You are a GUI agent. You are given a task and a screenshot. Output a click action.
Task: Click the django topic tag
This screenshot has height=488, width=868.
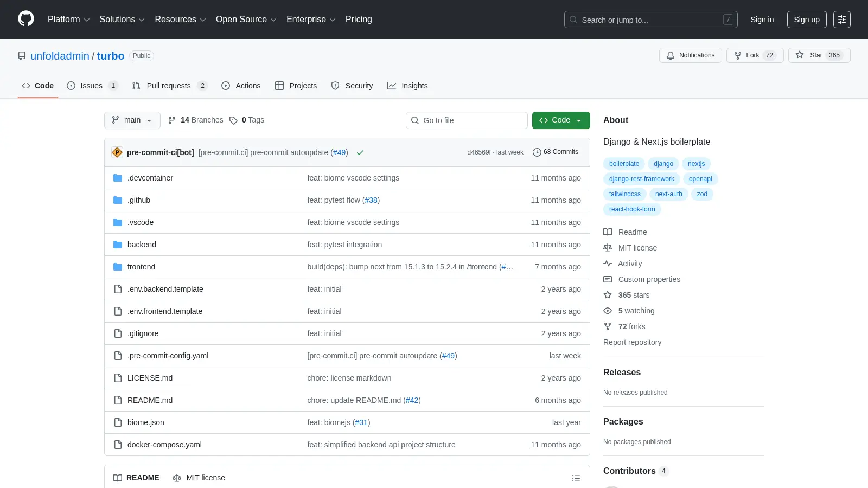[663, 164]
